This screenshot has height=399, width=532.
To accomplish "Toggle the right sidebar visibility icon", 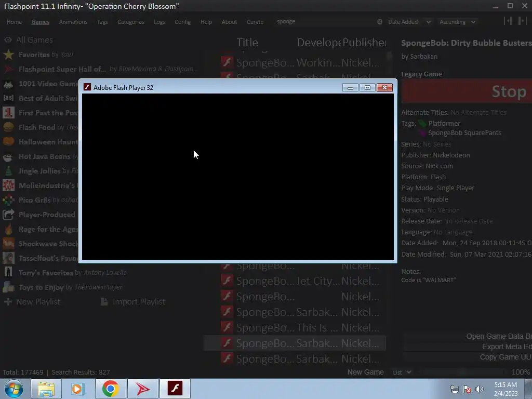I will [522, 21].
